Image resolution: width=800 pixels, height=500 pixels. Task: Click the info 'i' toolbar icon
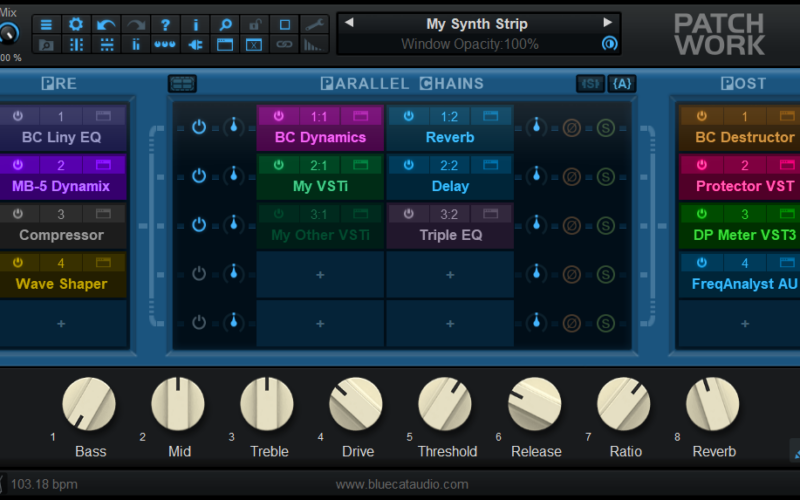coord(195,24)
